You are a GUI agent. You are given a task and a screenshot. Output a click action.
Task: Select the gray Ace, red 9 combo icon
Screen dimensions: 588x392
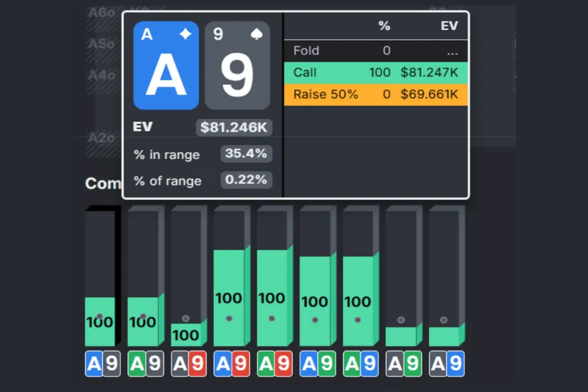pyautogui.click(x=188, y=364)
